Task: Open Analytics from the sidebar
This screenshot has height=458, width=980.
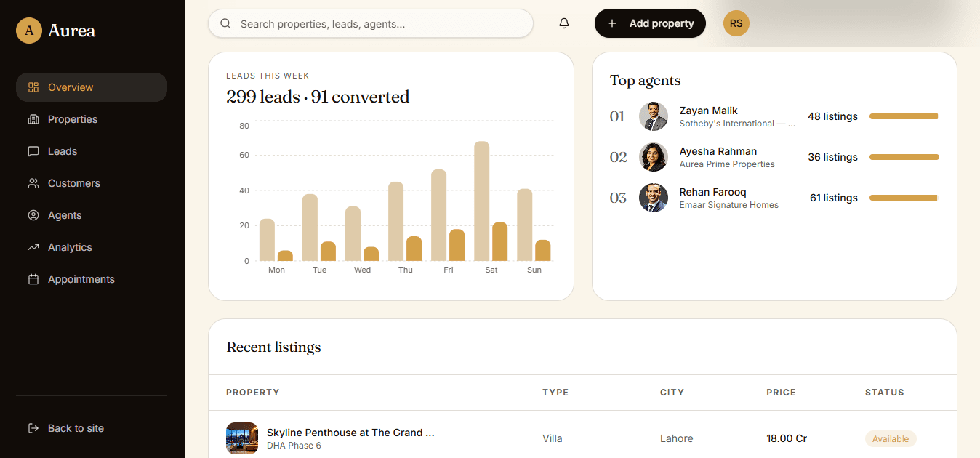Action: point(92,247)
